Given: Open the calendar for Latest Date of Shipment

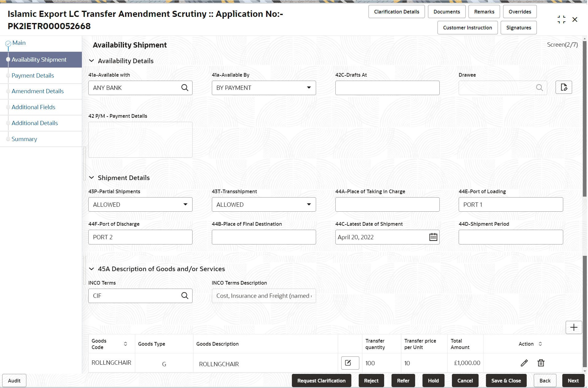Looking at the screenshot, I should pos(433,237).
